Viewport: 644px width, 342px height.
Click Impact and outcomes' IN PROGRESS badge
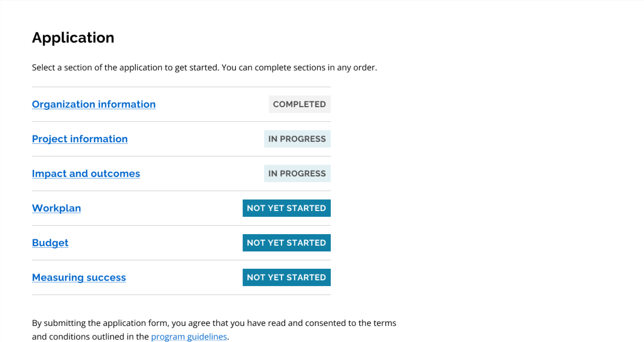point(297,173)
